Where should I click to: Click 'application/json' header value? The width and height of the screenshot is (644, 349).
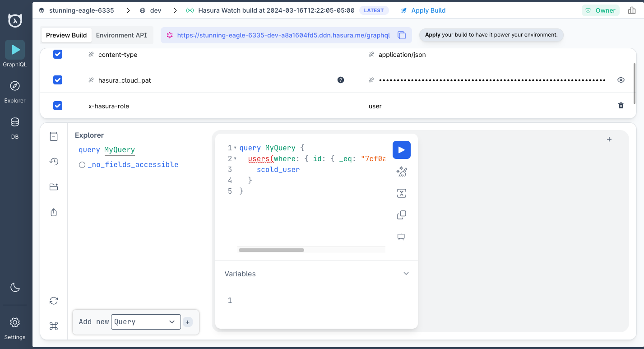point(402,55)
